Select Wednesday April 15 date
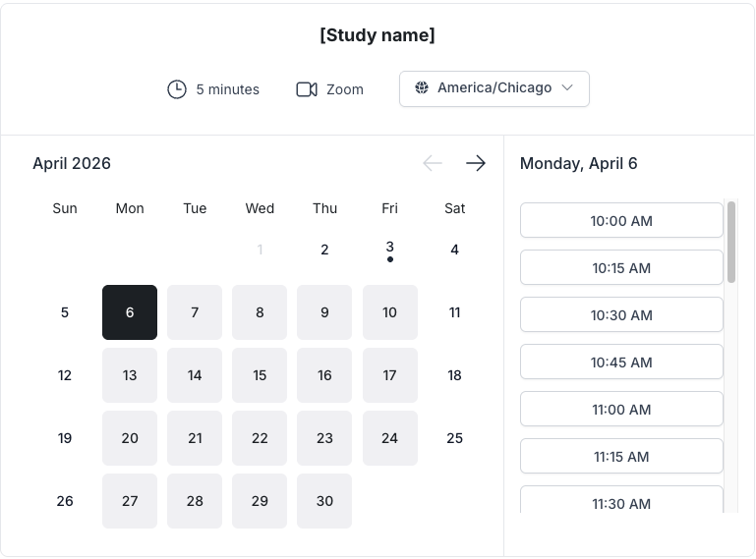The width and height of the screenshot is (756, 559). [x=260, y=375]
